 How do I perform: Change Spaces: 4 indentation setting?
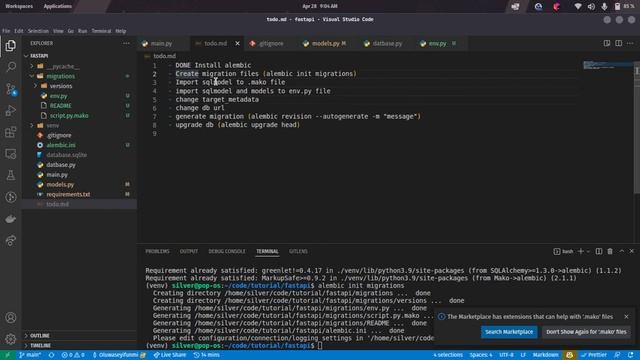pos(481,355)
